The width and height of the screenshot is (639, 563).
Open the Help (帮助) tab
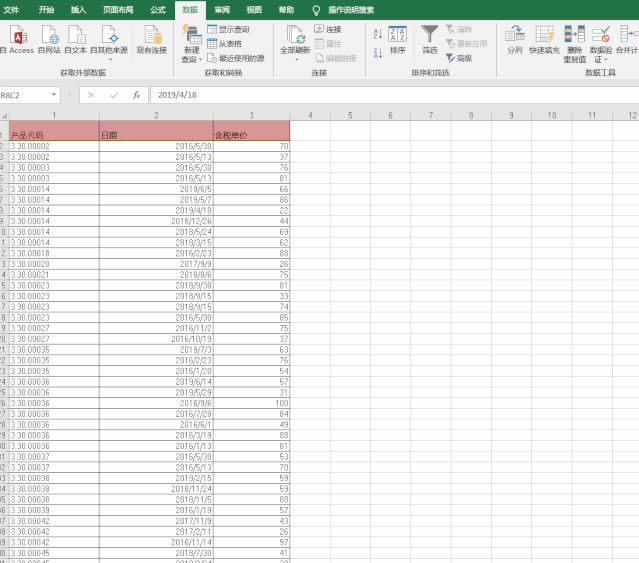286,10
